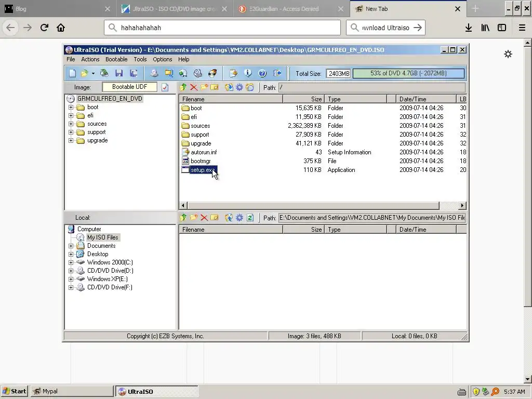
Task: Select CD/DVD Drive(D:) in Local tree
Action: 110,271
